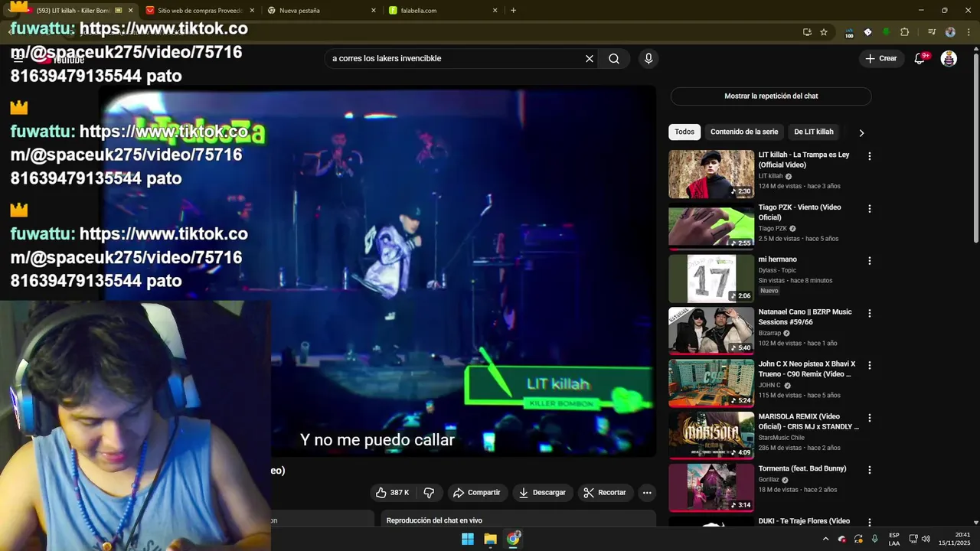Screen dimensions: 980x551
Task: Open options menu for MARISOLA REMIX
Action: click(x=869, y=418)
